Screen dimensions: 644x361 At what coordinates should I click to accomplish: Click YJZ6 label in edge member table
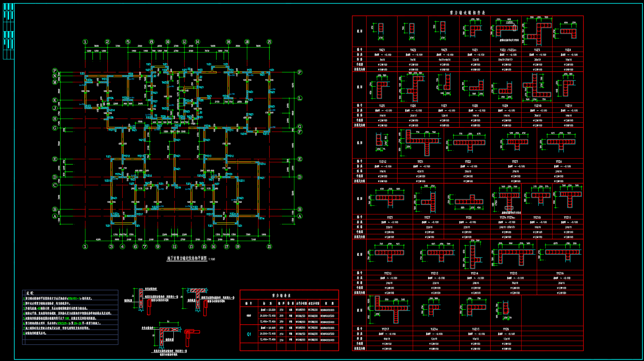click(x=413, y=106)
